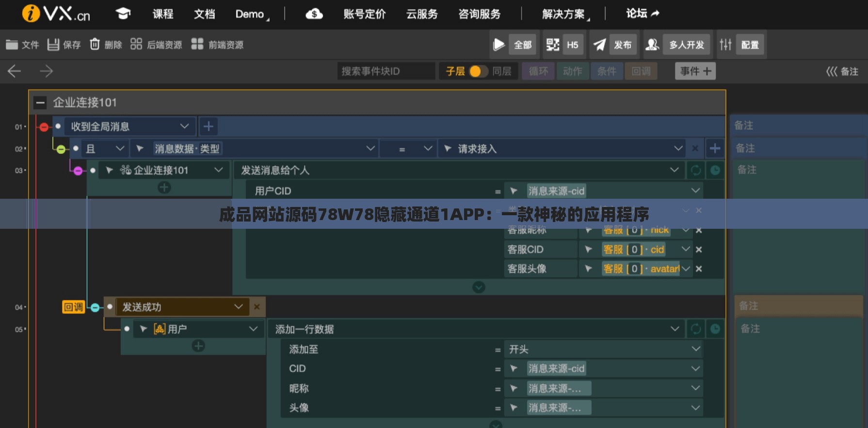Open 后端资源 backend resources
This screenshot has height=428, width=868.
click(156, 45)
